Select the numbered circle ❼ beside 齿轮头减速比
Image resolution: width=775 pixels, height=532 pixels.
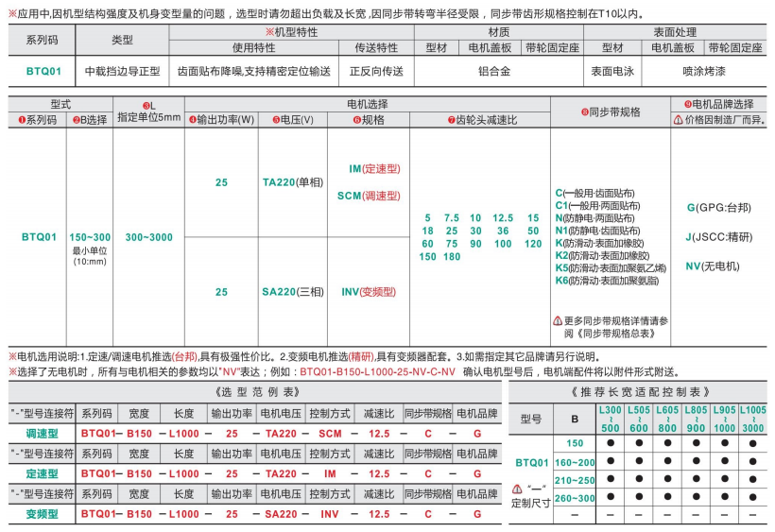(452, 120)
